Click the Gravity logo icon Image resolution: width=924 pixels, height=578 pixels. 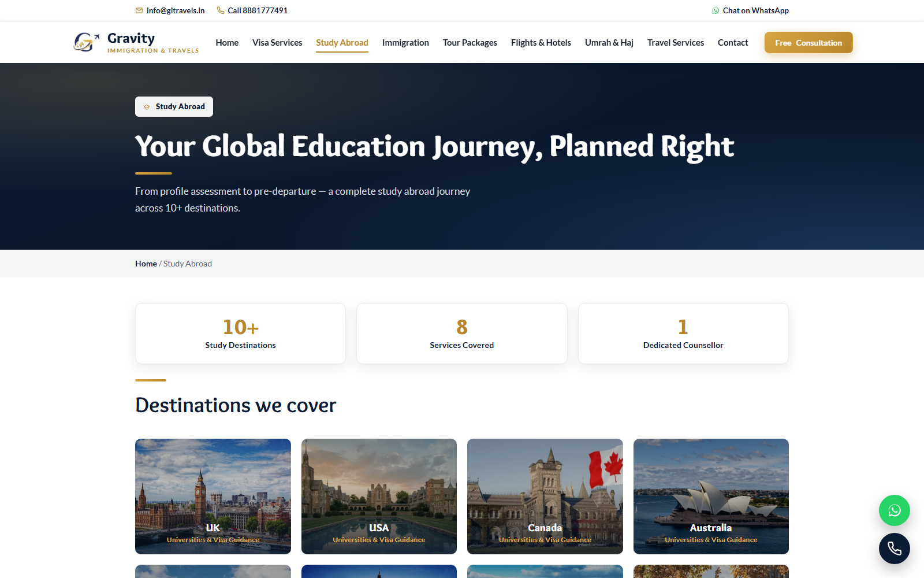(x=86, y=42)
